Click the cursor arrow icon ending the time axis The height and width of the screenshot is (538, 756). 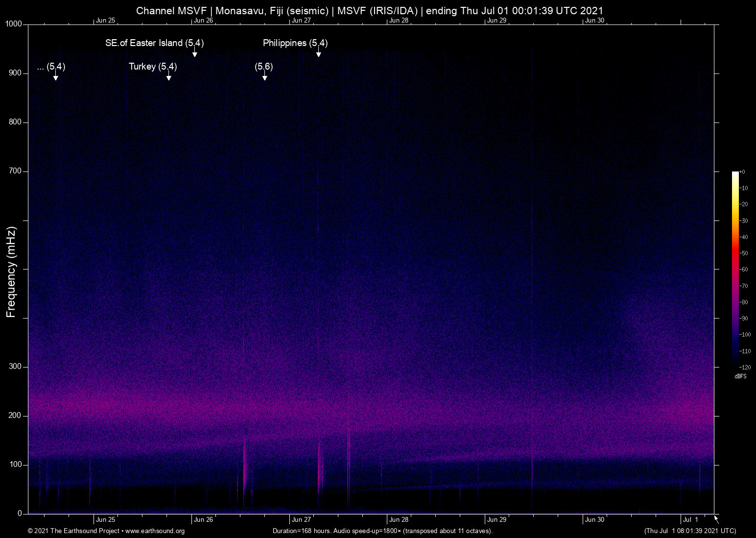tap(716, 519)
